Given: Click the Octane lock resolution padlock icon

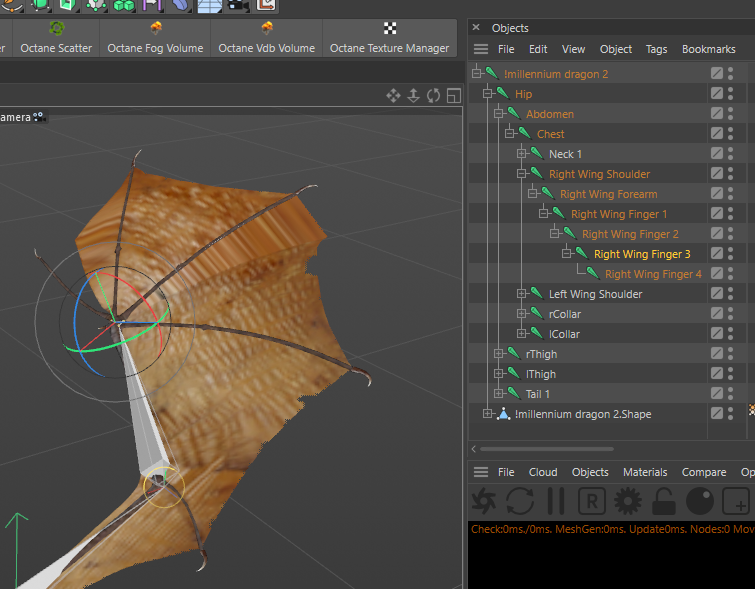Looking at the screenshot, I should [x=663, y=501].
